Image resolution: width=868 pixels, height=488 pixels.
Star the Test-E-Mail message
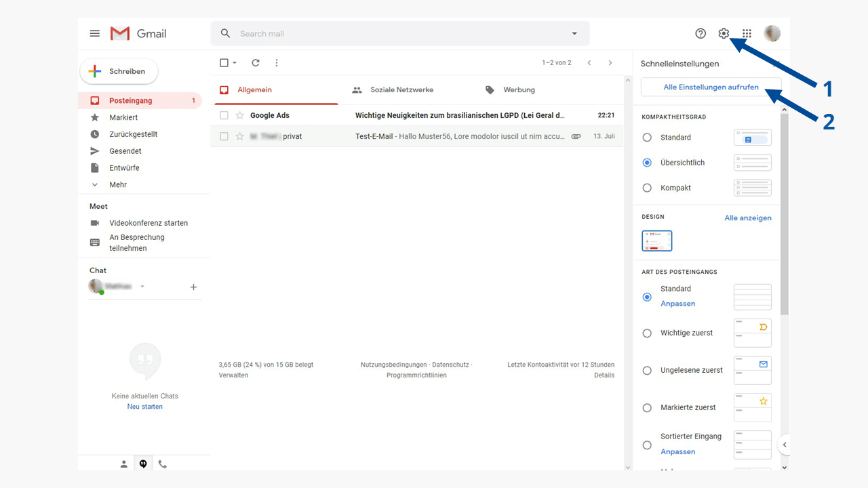pyautogui.click(x=239, y=136)
